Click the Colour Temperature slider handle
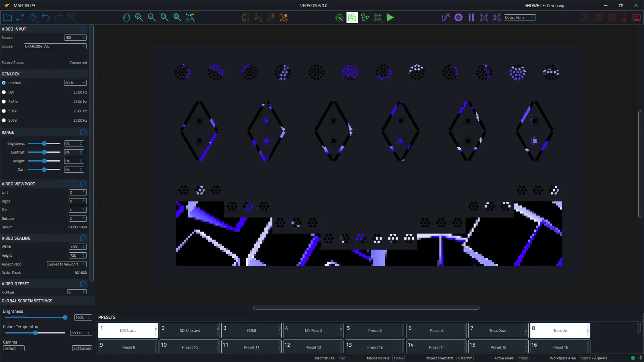The width and height of the screenshot is (644, 362). click(35, 333)
